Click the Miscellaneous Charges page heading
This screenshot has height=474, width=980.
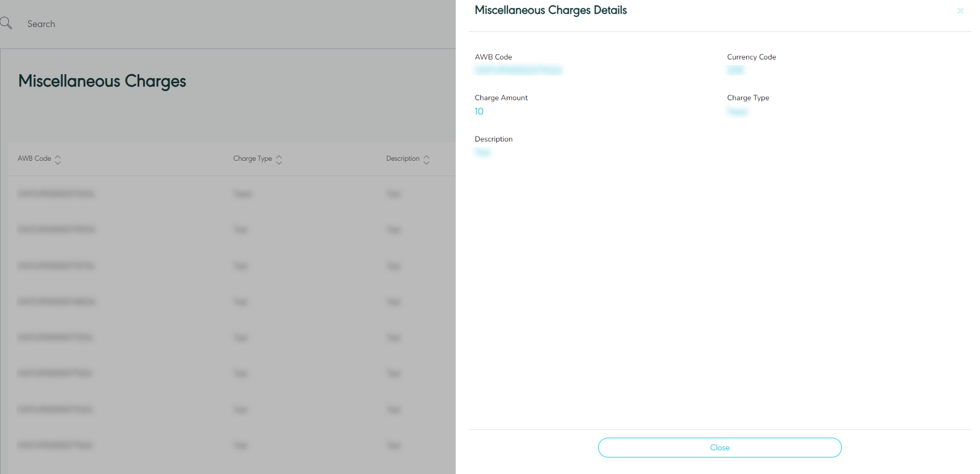point(102,81)
